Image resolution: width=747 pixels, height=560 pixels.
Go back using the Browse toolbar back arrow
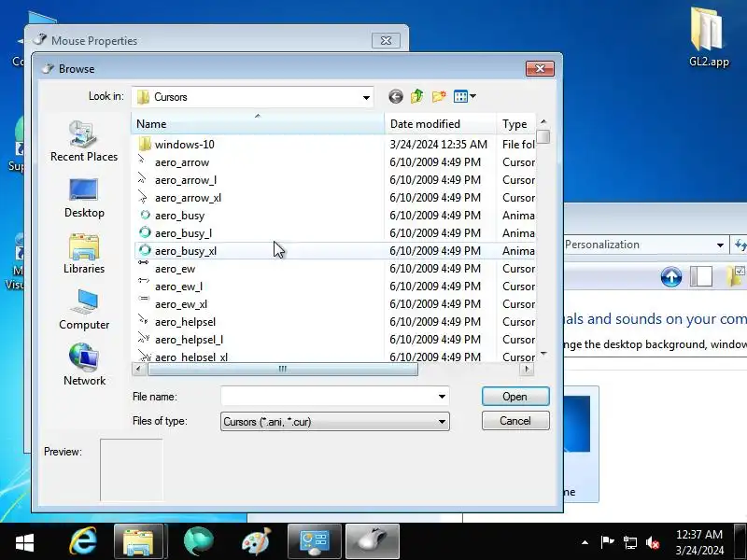click(395, 97)
